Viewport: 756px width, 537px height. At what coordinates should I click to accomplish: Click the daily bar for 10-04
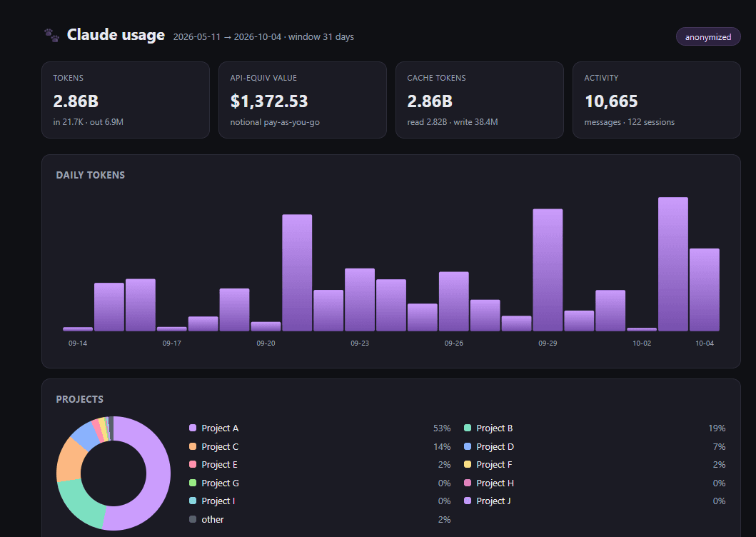click(705, 289)
